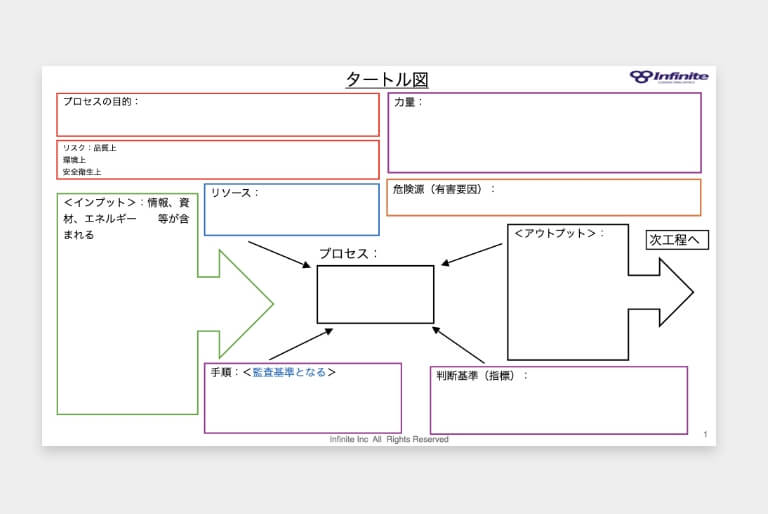Click the Infinite logo in the corner
Image resolution: width=768 pixels, height=514 pixels.
(x=669, y=77)
